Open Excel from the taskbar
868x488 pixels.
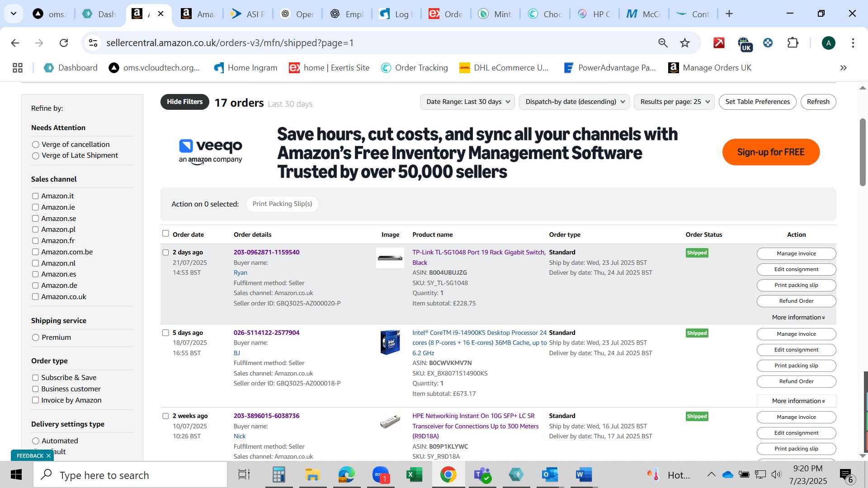(414, 475)
